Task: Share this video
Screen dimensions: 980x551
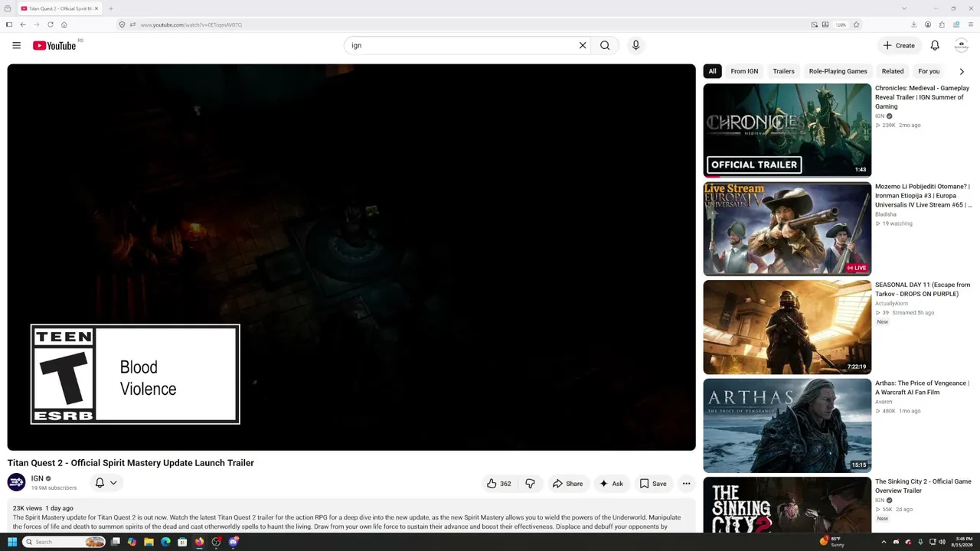Action: coord(567,484)
